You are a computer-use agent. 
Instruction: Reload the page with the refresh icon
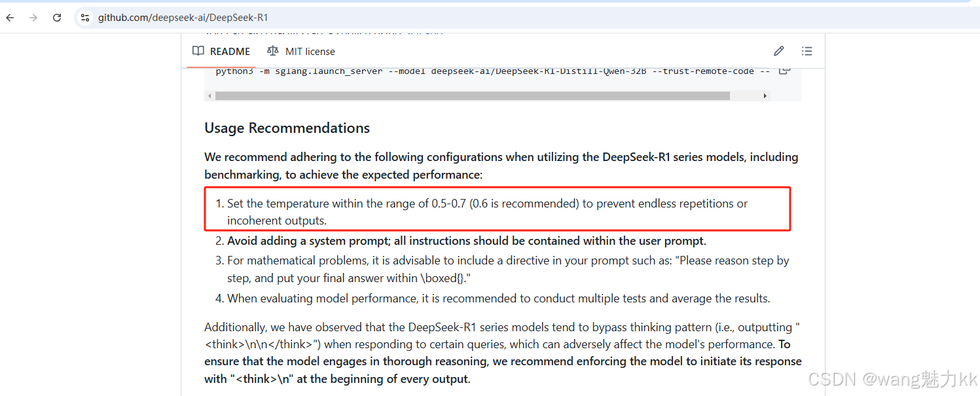pyautogui.click(x=57, y=18)
